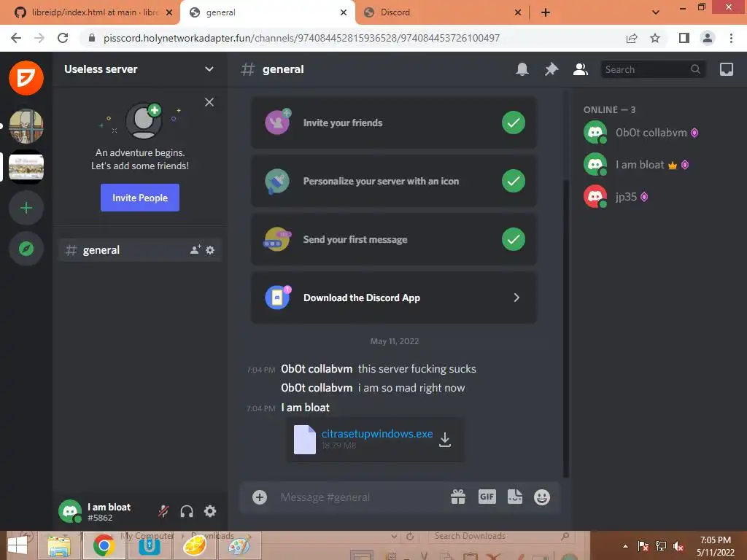Viewport: 747px width, 560px height.
Task: Click own avatar in user panel
Action: coord(70,511)
